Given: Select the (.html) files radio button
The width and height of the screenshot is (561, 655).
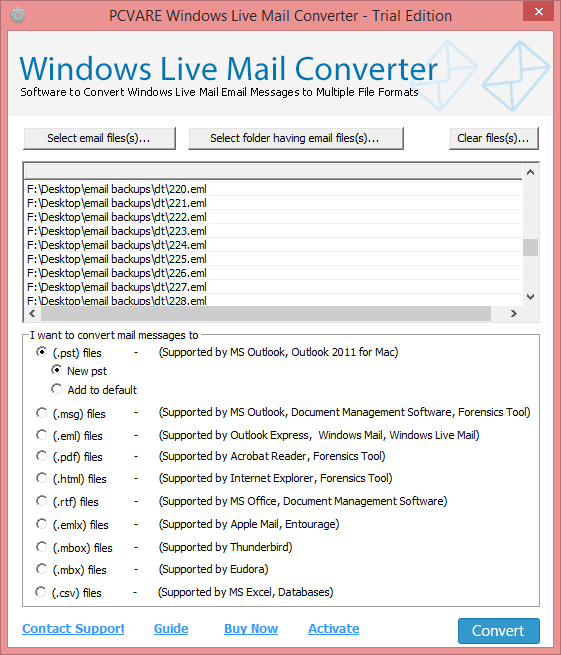Looking at the screenshot, I should point(41,477).
